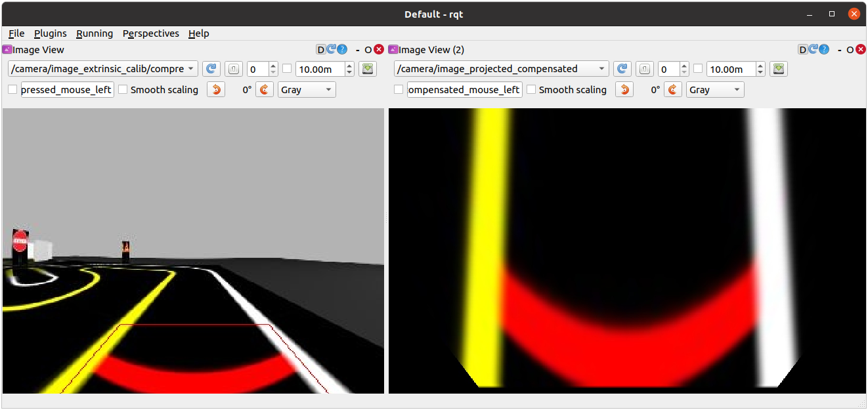Rotate Image View (2) clockwise
The width and height of the screenshot is (868, 410).
tap(672, 89)
